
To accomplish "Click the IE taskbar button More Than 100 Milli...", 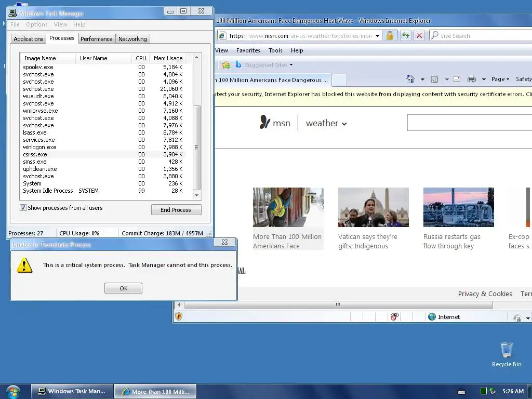I will (x=155, y=391).
